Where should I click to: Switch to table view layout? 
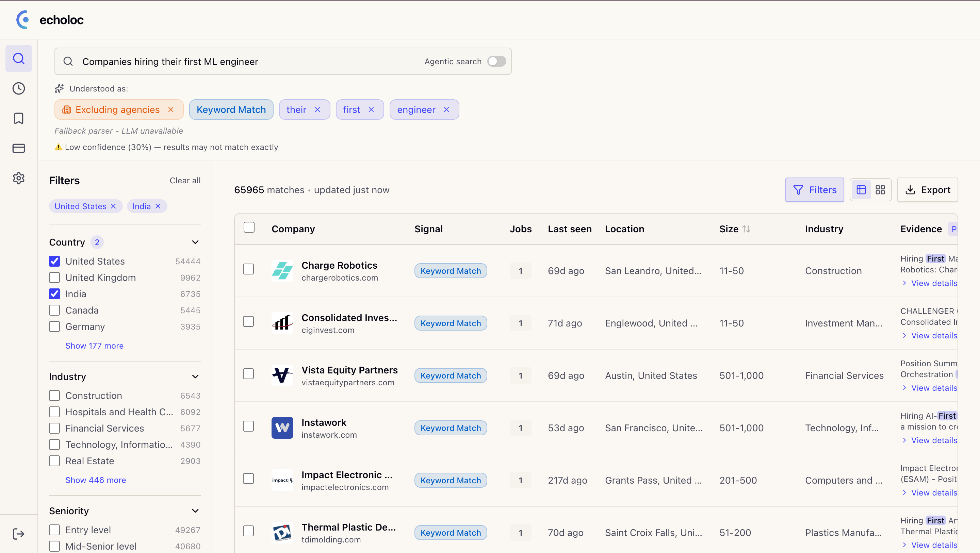[861, 190]
